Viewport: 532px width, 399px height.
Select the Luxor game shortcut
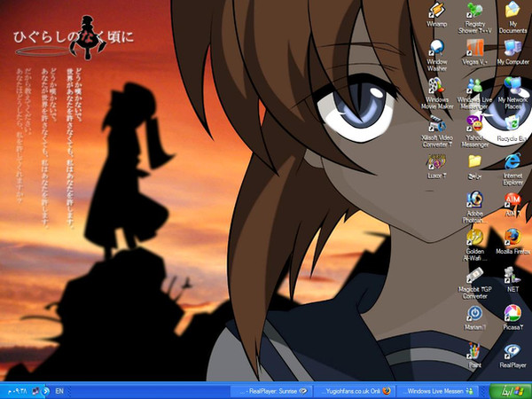coord(436,166)
